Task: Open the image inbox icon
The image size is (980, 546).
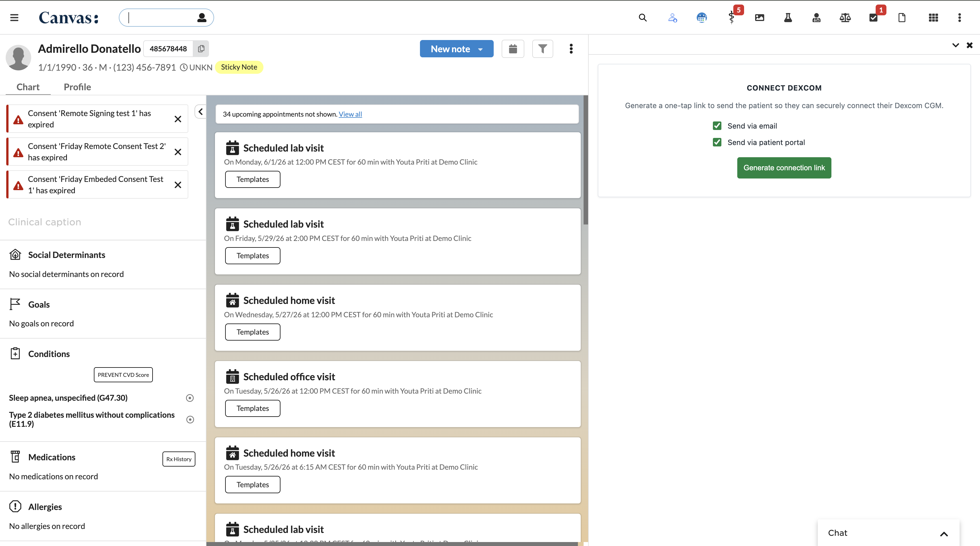Action: coord(759,18)
